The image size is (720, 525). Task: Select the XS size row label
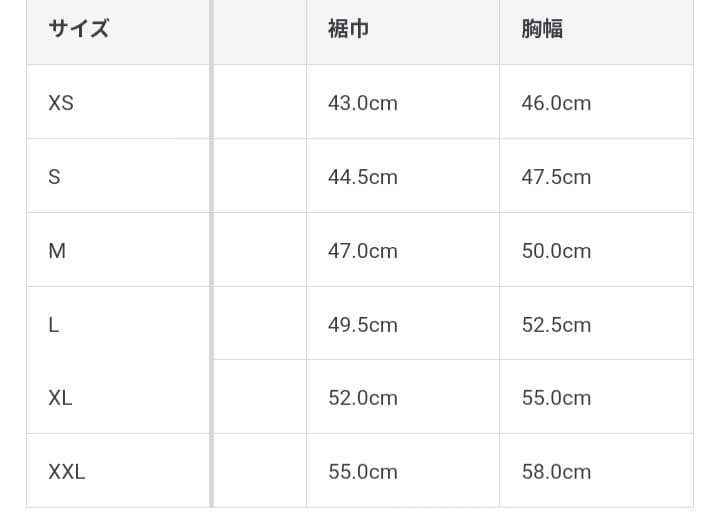tap(61, 103)
